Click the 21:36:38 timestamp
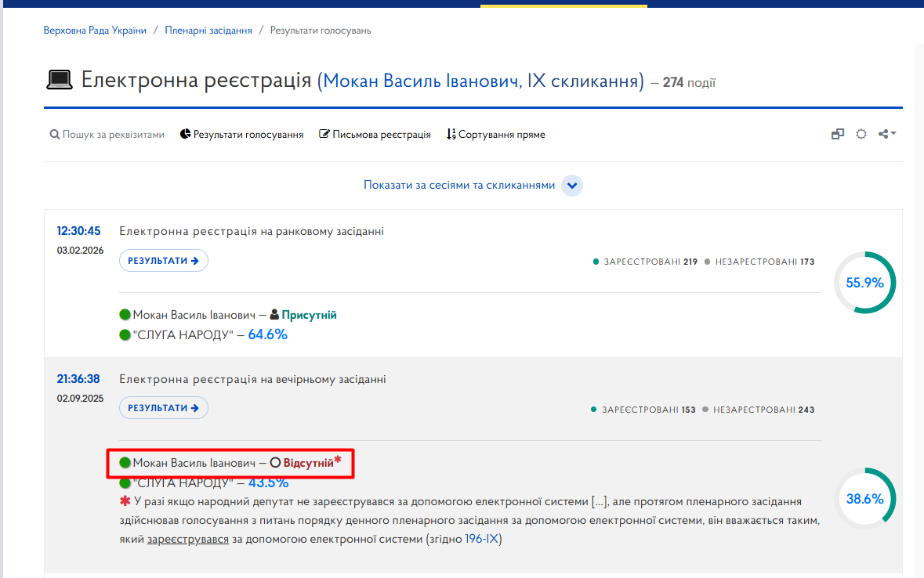Screen dimensions: 924x578 [78, 379]
